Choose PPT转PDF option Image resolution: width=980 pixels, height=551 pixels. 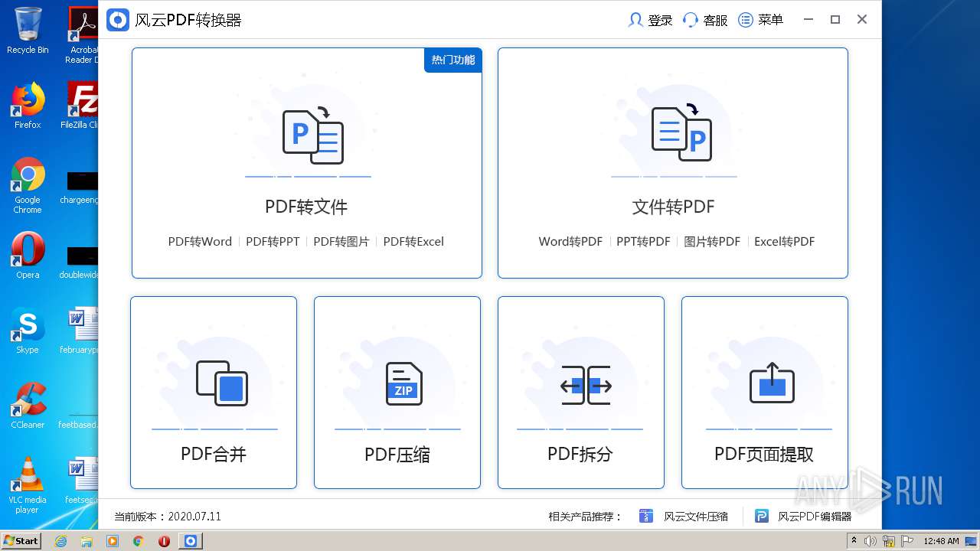643,241
